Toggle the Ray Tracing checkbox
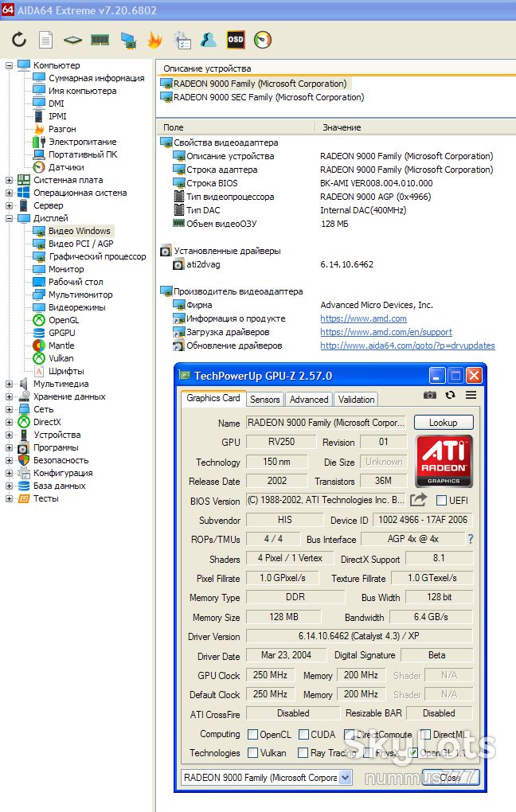This screenshot has width=516, height=812. (x=303, y=752)
